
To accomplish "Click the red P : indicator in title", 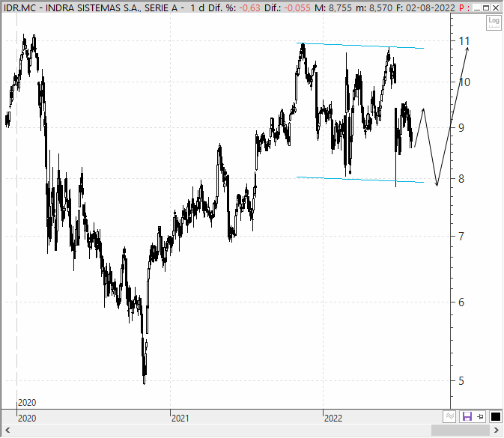I will click(x=464, y=7).
